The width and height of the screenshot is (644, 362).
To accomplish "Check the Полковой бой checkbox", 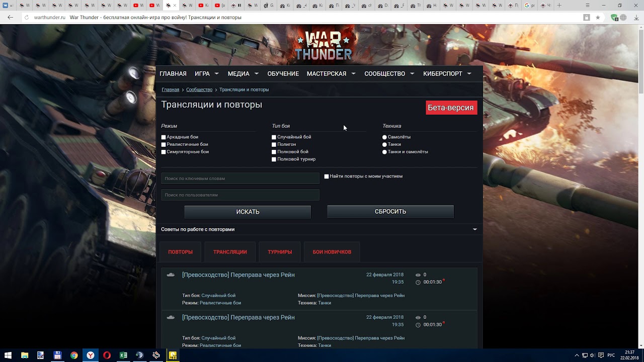I will pyautogui.click(x=274, y=152).
